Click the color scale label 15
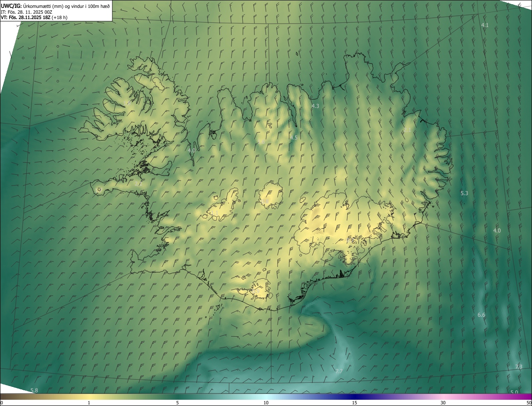Screen dimensions: 532x406 pyautogui.click(x=355, y=403)
